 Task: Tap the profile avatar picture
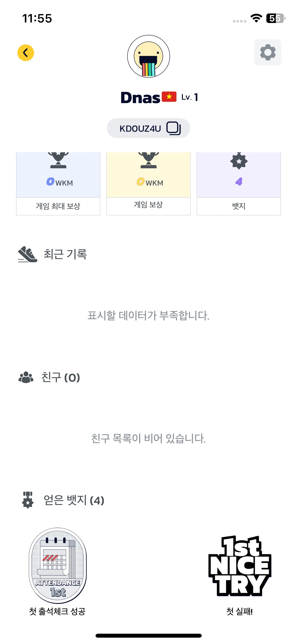pos(148,56)
